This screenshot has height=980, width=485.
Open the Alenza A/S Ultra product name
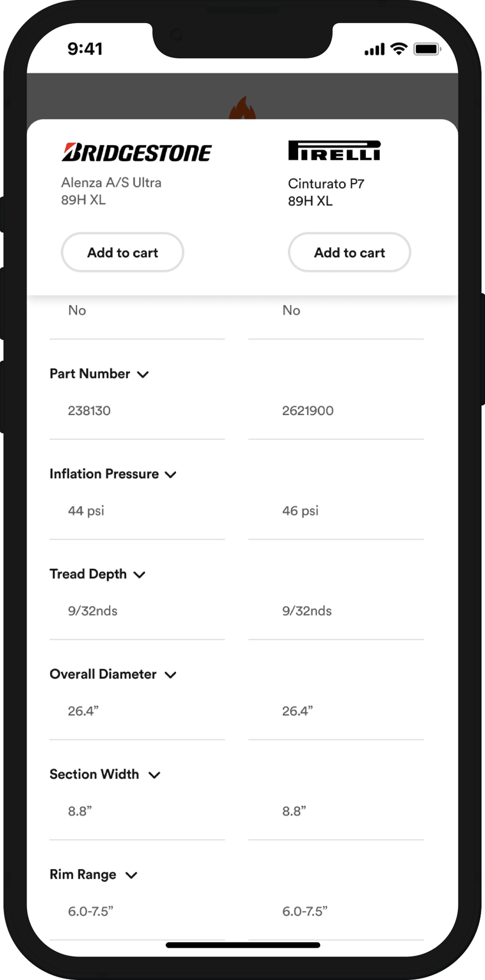pos(111,183)
